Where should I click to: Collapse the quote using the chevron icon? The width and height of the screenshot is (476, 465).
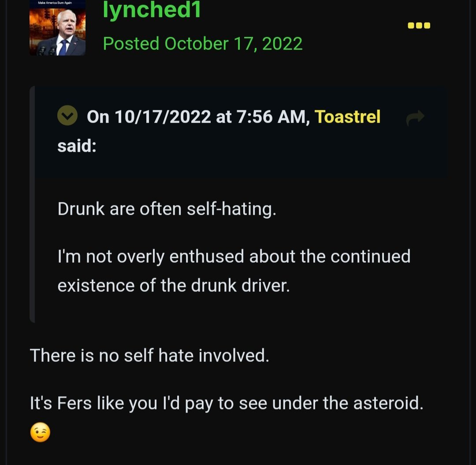pyautogui.click(x=67, y=116)
